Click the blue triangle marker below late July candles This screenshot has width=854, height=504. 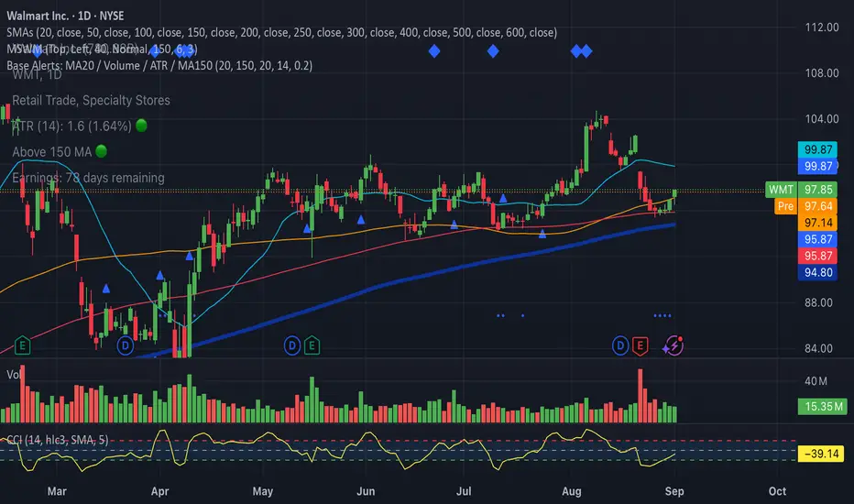click(542, 235)
